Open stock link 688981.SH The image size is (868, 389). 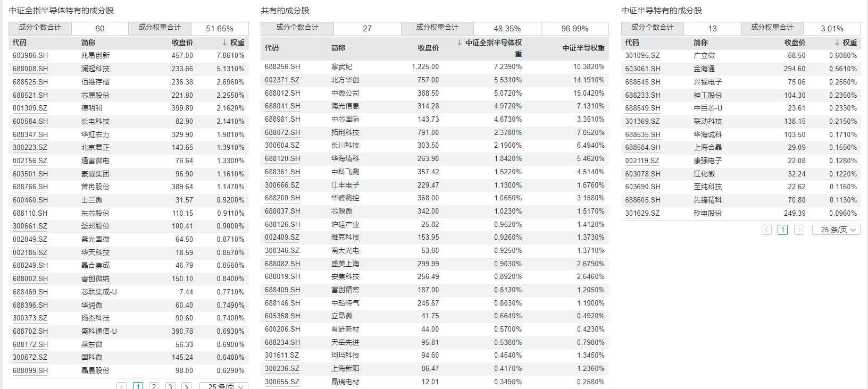pos(282,119)
